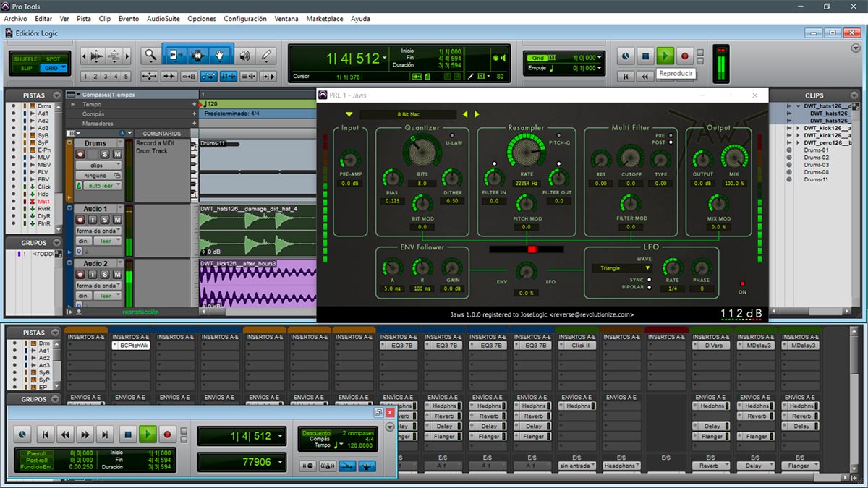Select the Grabber hand tool
Screen dimensions: 868x488
pyautogui.click(x=221, y=55)
